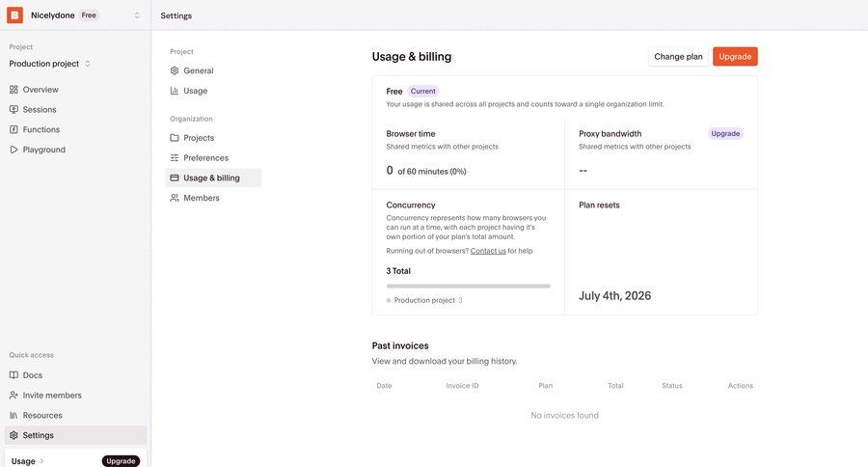Viewport: 868px width, 467px height.
Task: Click the Projects folder icon
Action: (175, 137)
